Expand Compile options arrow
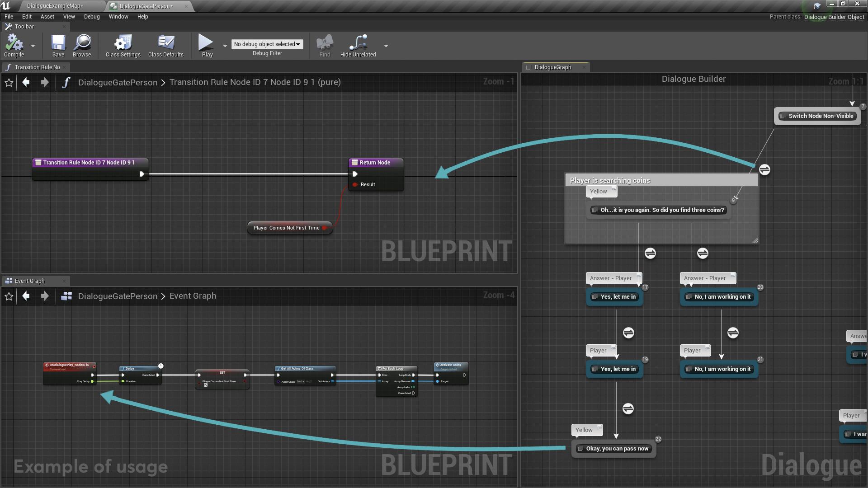868x488 pixels. coord(33,46)
